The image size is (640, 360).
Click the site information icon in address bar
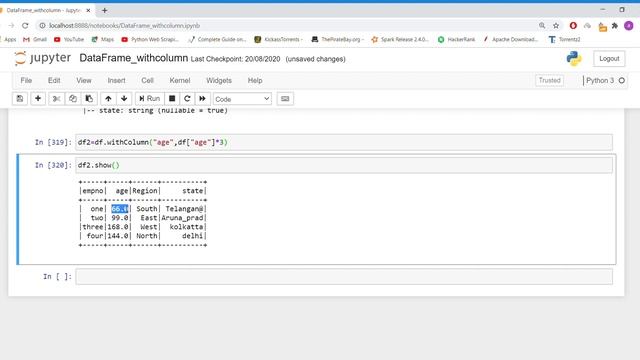pos(42,26)
